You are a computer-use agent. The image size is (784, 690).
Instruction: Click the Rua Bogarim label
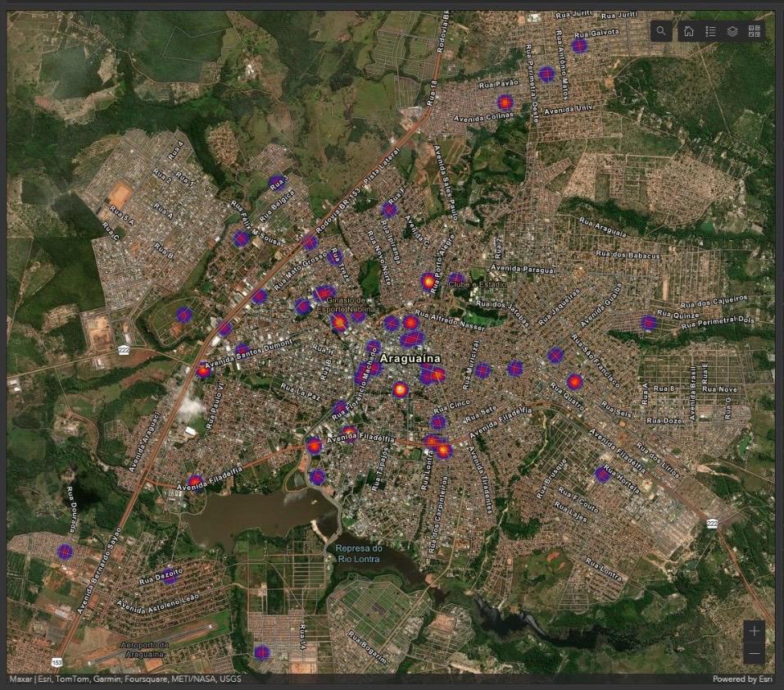point(368,647)
